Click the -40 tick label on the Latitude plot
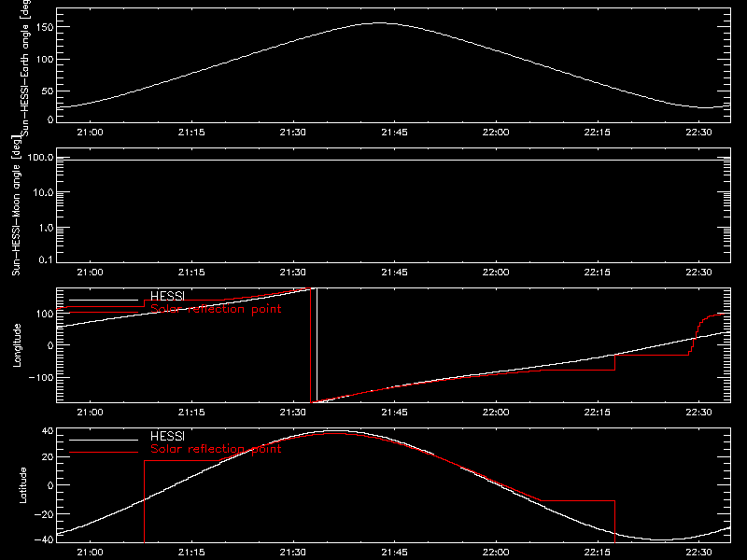The height and width of the screenshot is (560, 747). tap(44, 540)
